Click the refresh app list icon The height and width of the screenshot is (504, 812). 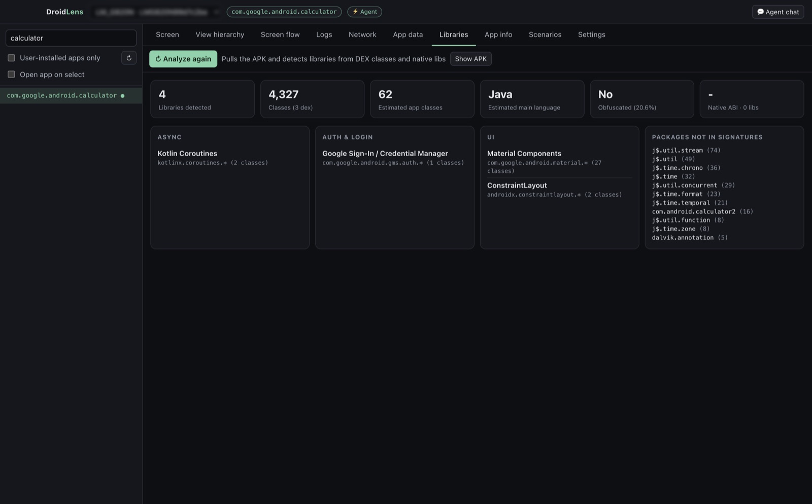pos(129,58)
